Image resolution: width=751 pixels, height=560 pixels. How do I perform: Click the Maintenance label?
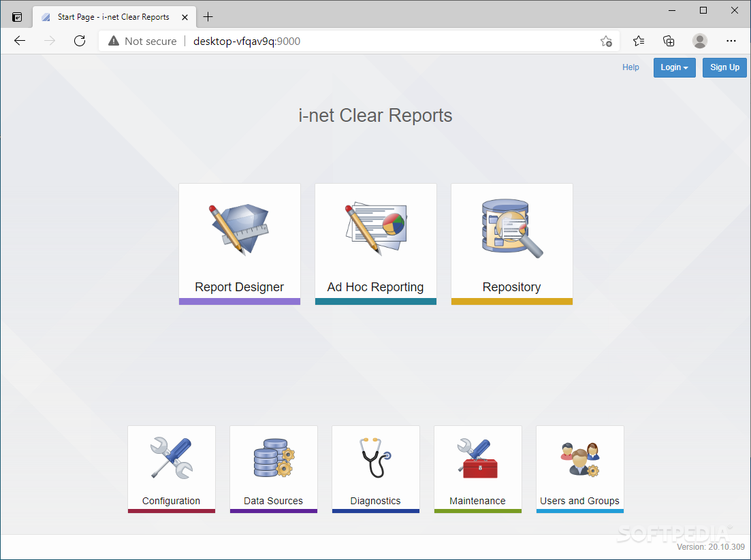[x=477, y=501]
